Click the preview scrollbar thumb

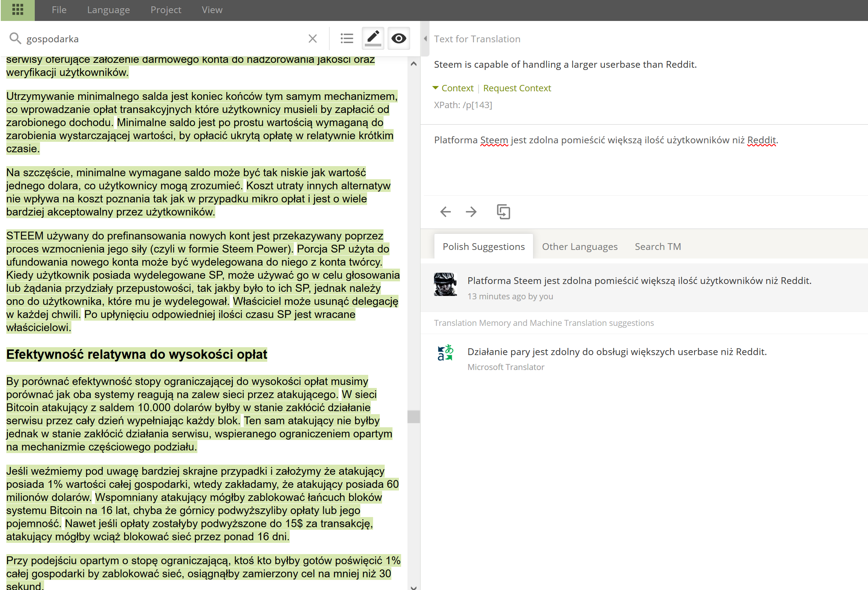coord(413,416)
